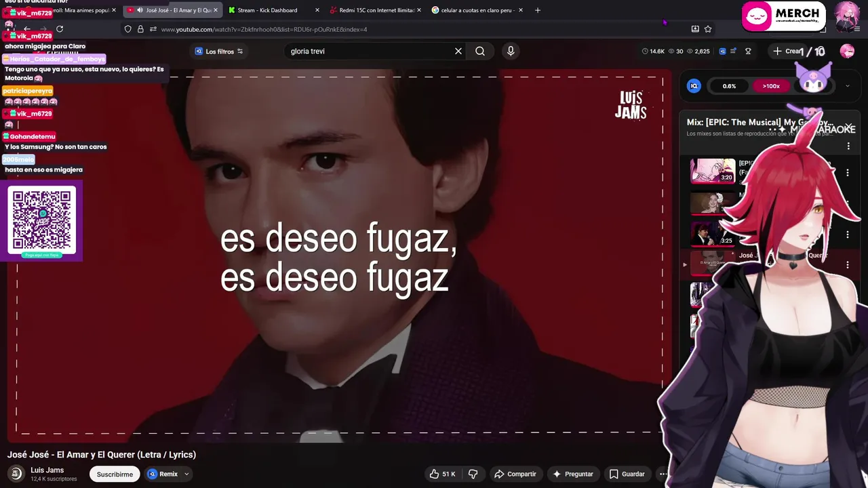The width and height of the screenshot is (868, 488).
Task: Save video with the Guardar button
Action: (627, 474)
